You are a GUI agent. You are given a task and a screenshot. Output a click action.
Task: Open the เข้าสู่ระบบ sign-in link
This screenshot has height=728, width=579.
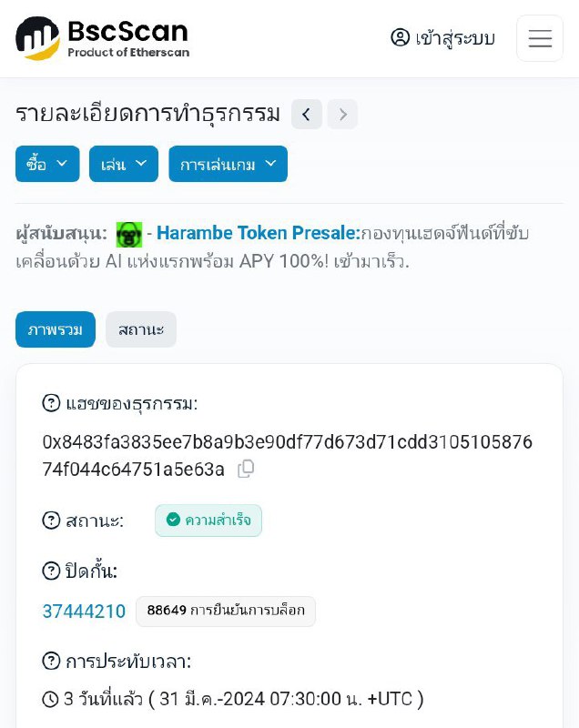point(454,38)
